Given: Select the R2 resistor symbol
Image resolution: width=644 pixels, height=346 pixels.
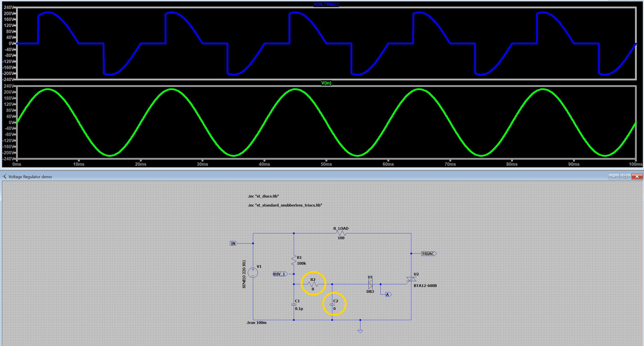Looking at the screenshot, I should tap(313, 284).
